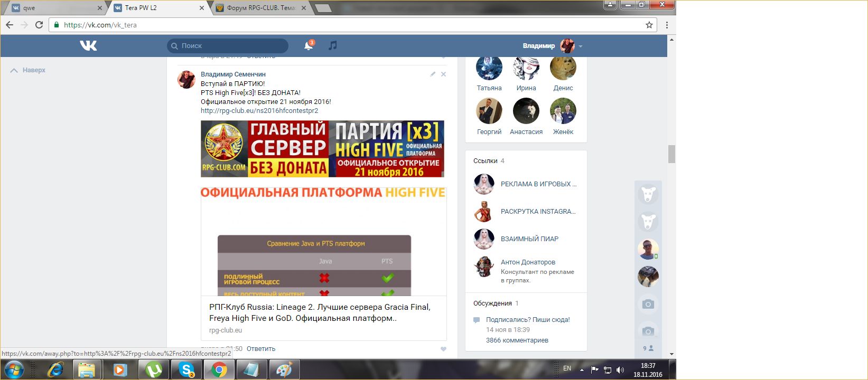
Task: Like the post with the heart icon
Action: pos(443,349)
